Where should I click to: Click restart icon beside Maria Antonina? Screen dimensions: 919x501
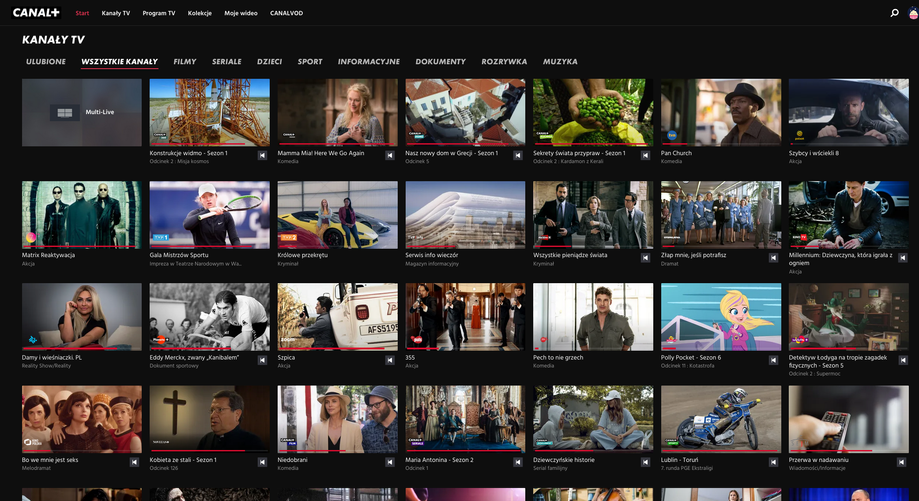pyautogui.click(x=518, y=461)
